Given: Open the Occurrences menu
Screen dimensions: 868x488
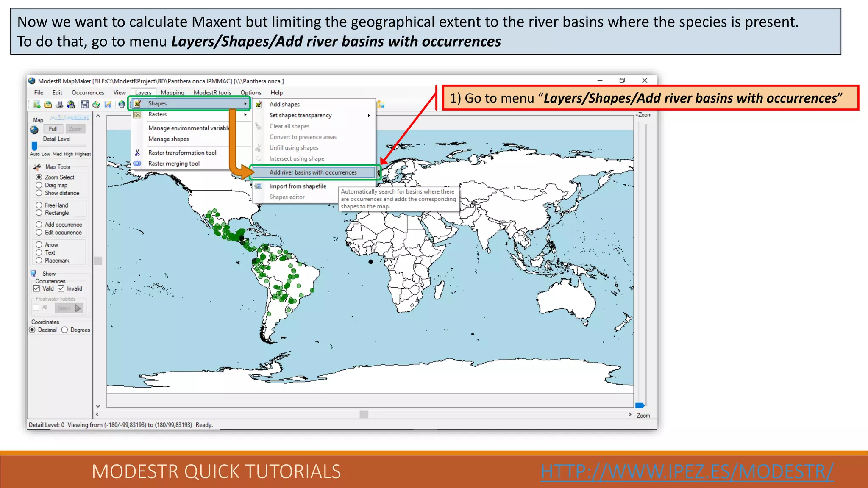Looking at the screenshot, I should point(88,92).
